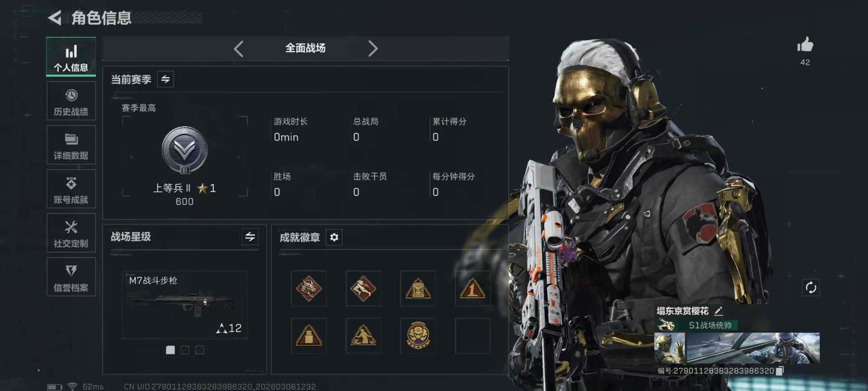Open the 历史战绩 tab
The width and height of the screenshot is (868, 391).
71,101
